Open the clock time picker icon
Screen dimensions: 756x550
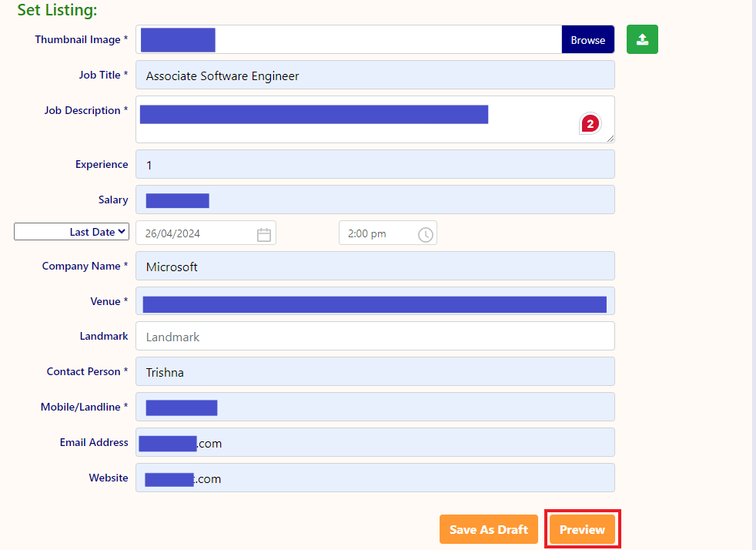pos(426,234)
